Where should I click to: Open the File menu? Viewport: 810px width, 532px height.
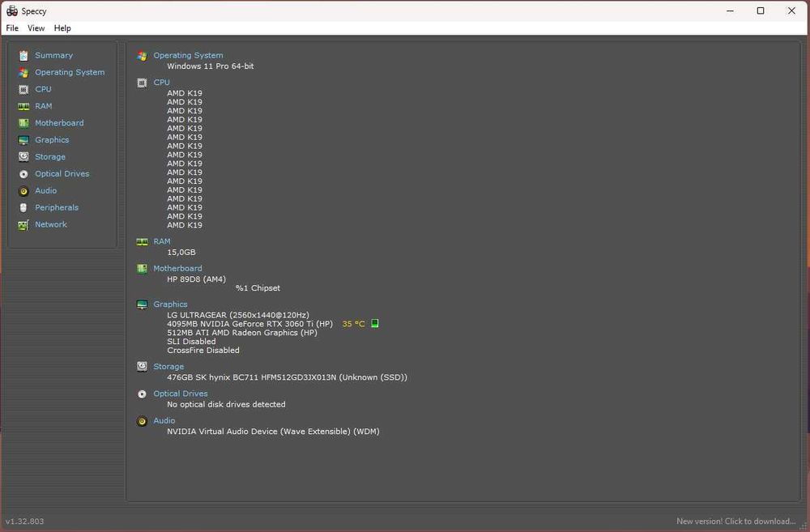(x=12, y=28)
